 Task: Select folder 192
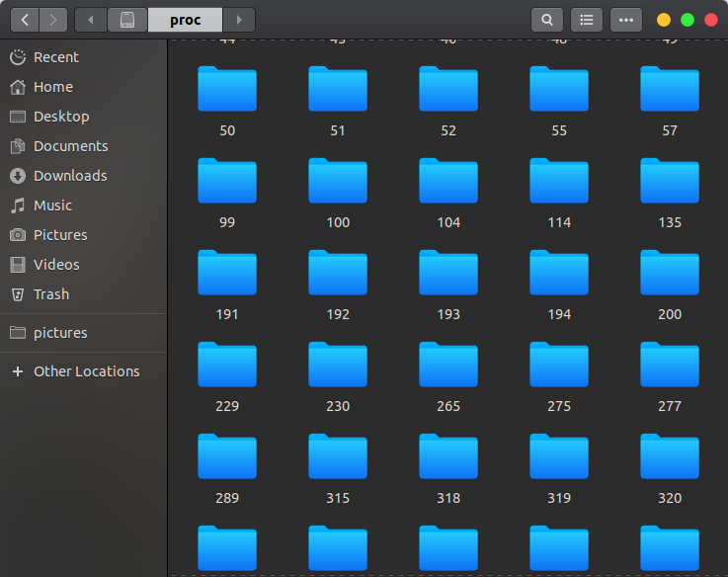coord(338,273)
